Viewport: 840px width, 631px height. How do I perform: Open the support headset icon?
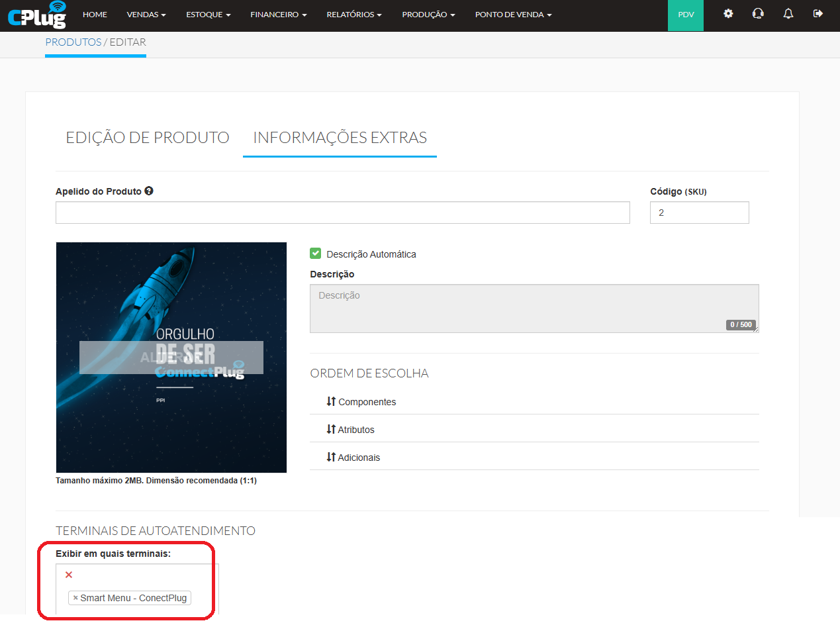[x=758, y=14]
